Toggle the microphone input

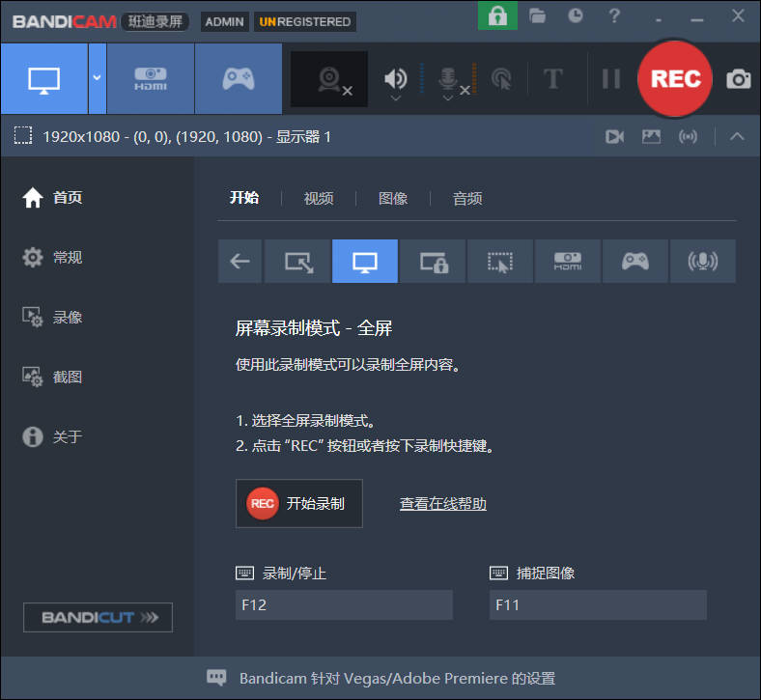(448, 77)
